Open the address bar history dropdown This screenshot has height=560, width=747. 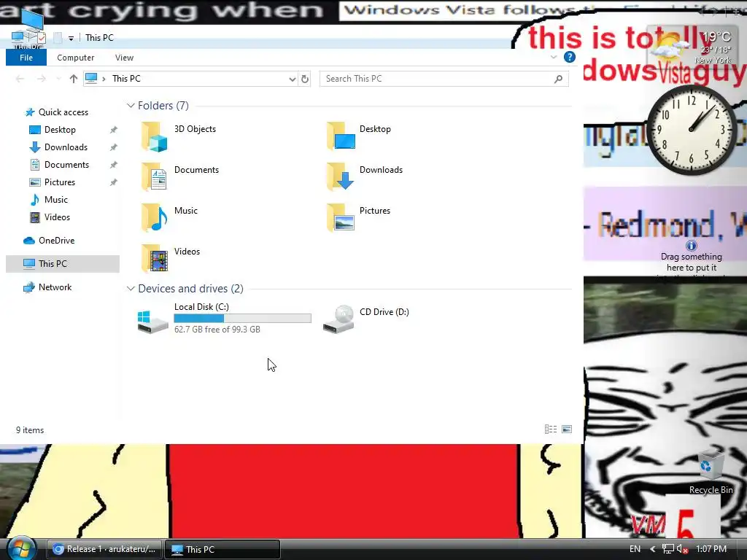coord(292,79)
